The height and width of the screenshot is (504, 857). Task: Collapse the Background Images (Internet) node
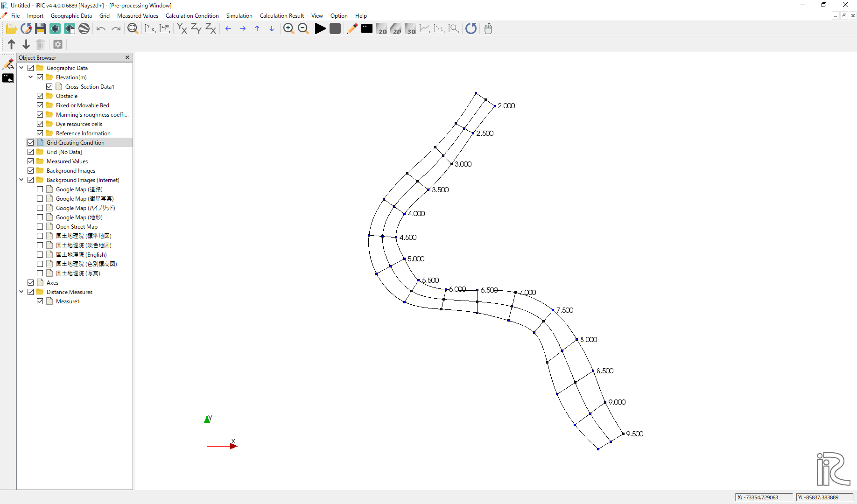coord(21,180)
